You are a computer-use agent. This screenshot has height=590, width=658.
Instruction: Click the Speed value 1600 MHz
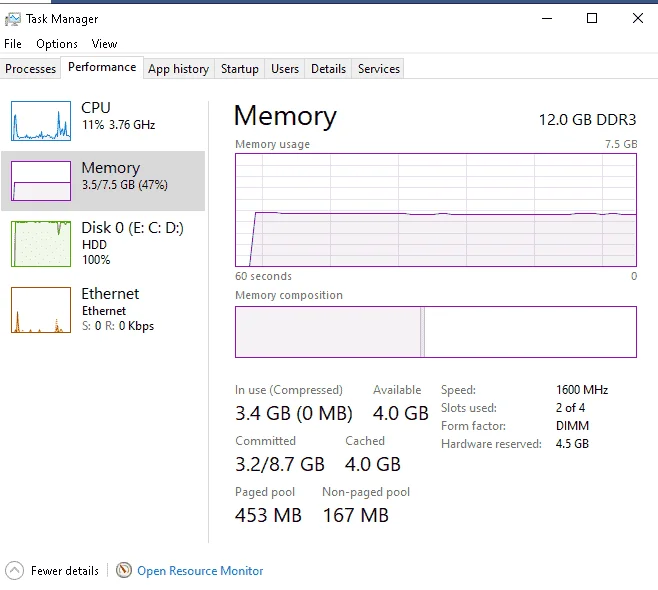click(582, 390)
